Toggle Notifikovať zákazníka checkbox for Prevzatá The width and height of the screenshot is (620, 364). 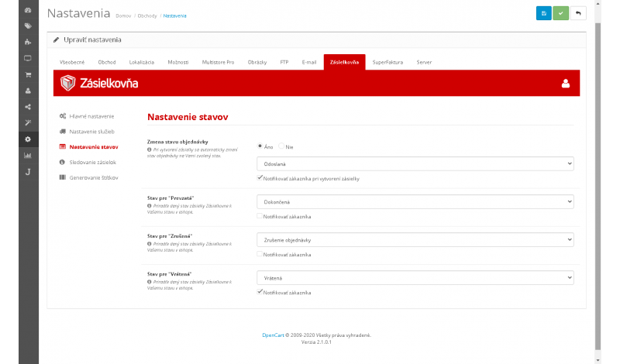point(260,216)
